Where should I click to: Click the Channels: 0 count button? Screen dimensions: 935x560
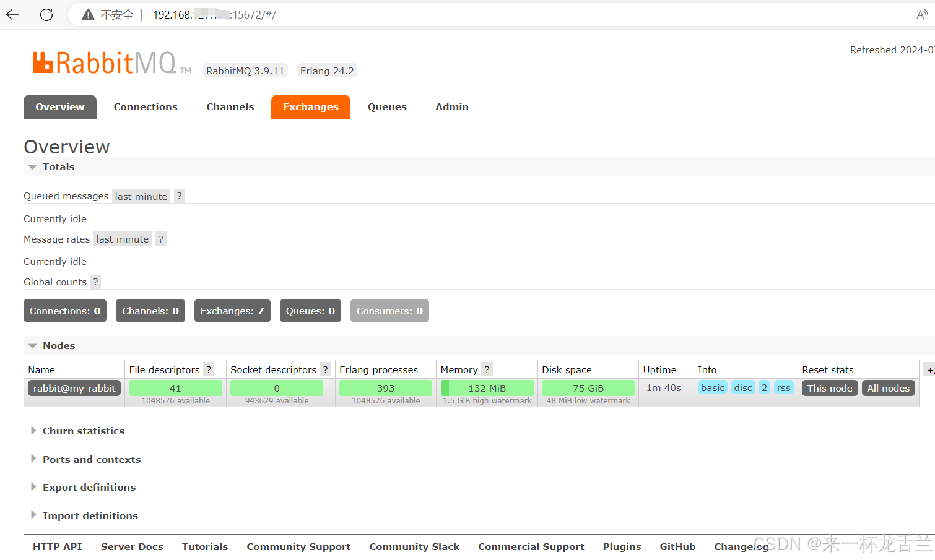point(150,311)
